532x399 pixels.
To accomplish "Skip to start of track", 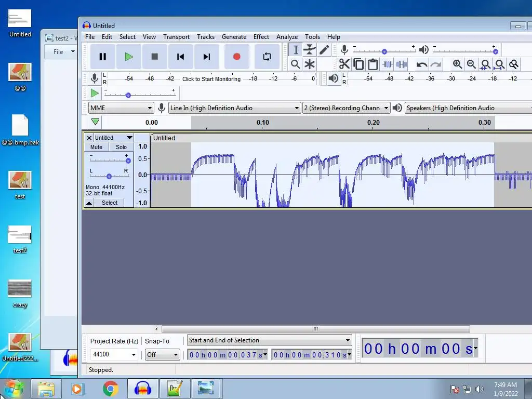I will (180, 57).
